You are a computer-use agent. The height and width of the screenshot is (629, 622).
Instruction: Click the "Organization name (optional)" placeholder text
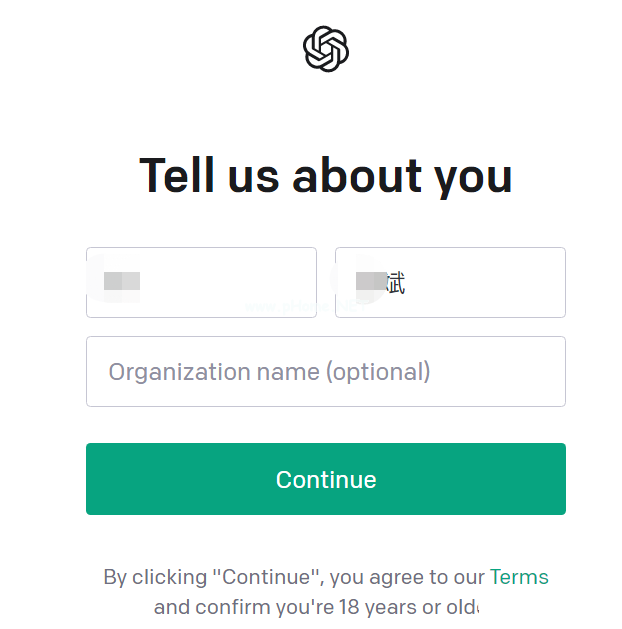click(269, 372)
